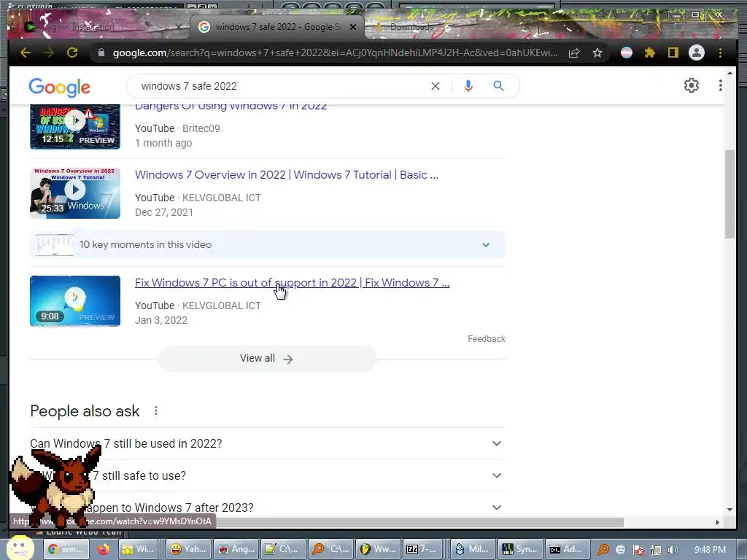Open the 7-Zip taskbar button
The image size is (747, 560).
pos(422,549)
